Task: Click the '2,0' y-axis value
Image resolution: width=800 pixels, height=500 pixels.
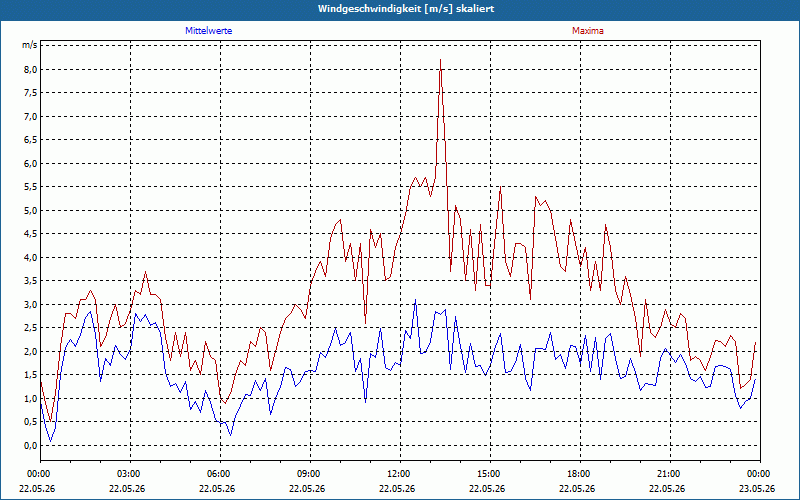Action: pyautogui.click(x=31, y=352)
